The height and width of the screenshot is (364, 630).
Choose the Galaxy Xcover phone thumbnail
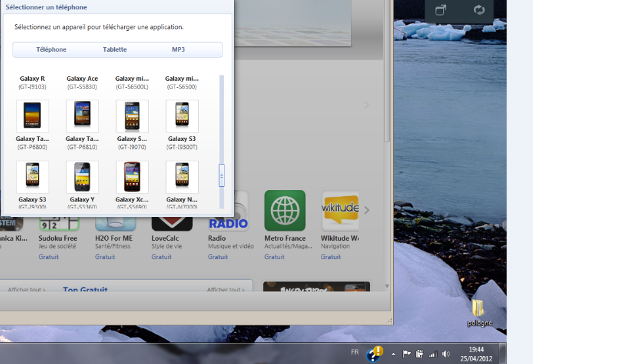[132, 177]
